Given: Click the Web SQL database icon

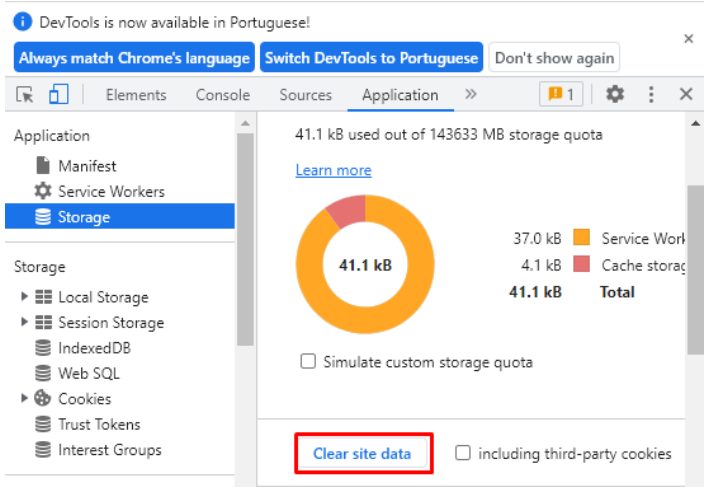Looking at the screenshot, I should [43, 373].
